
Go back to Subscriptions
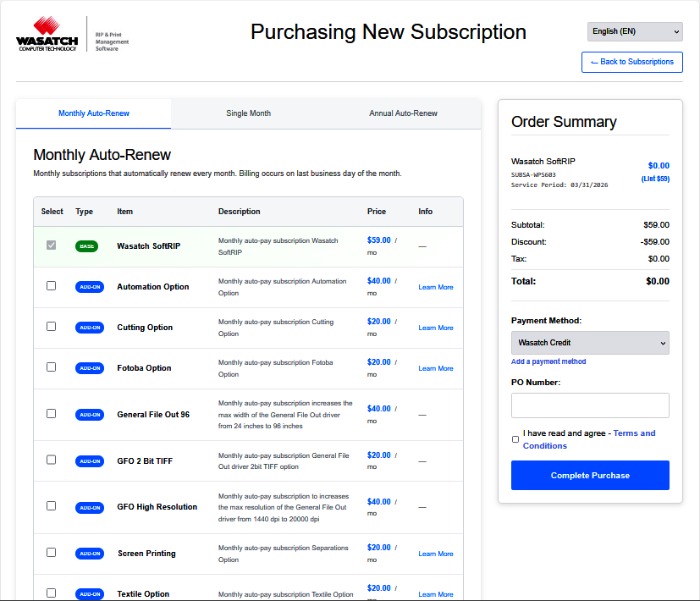click(x=631, y=62)
